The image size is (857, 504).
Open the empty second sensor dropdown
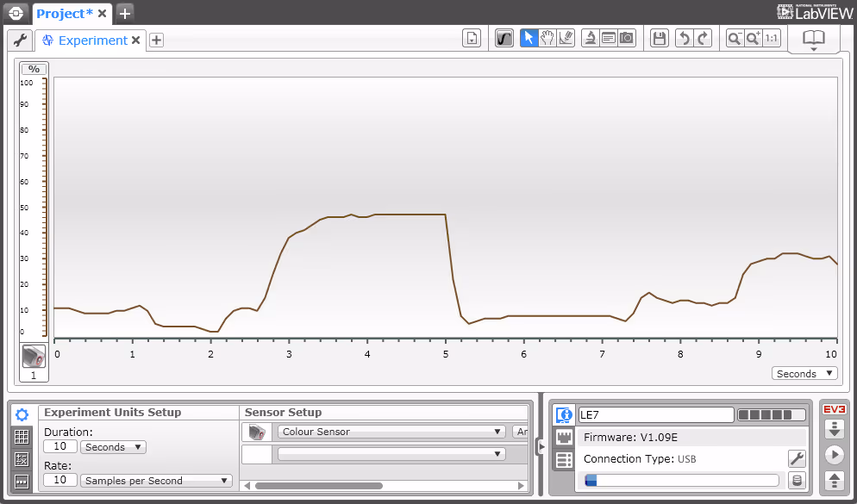click(391, 454)
